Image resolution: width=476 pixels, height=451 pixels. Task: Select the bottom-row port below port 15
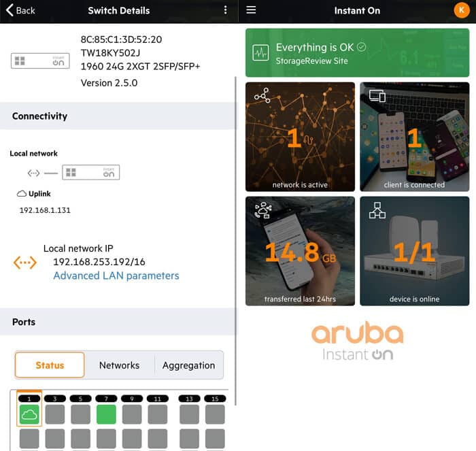tap(215, 439)
